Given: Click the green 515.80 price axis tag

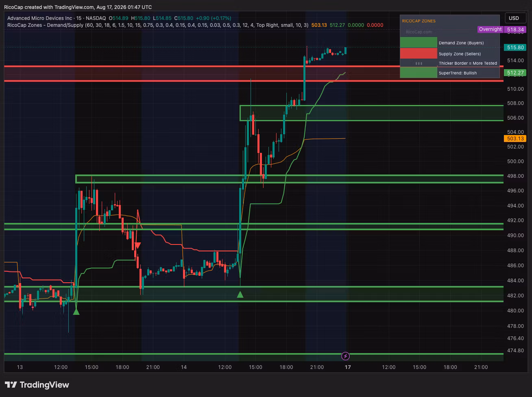Looking at the screenshot, I should (515, 48).
